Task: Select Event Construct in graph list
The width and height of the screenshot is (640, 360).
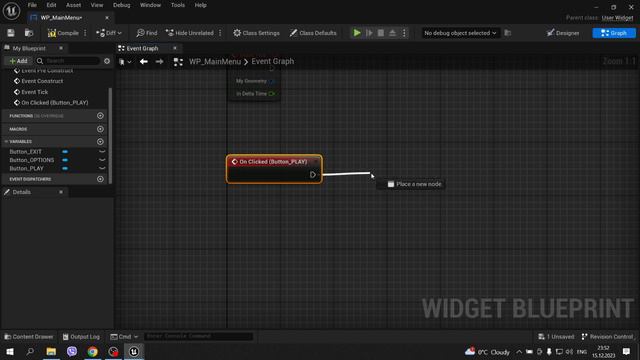Action: [x=42, y=81]
